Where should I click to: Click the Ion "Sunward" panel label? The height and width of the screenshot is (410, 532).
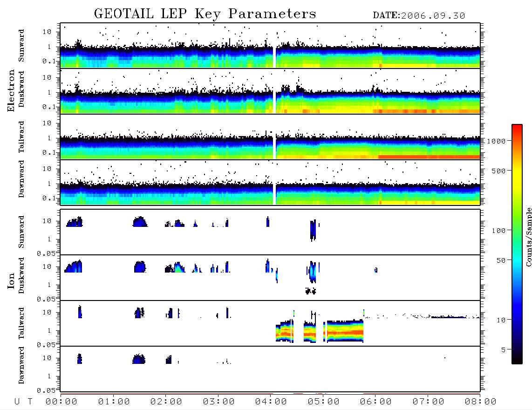(x=21, y=232)
